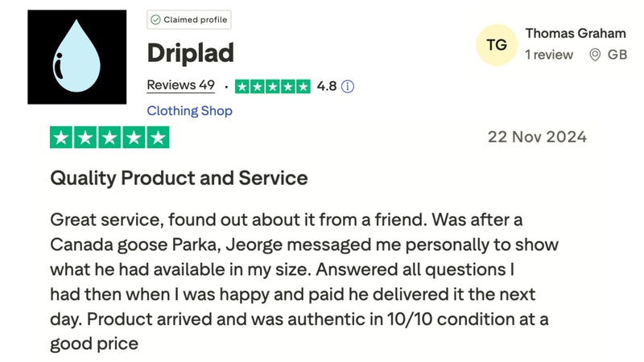Click the info icon beside 4.8 rating
The width and height of the screenshot is (644, 362).
349,86
